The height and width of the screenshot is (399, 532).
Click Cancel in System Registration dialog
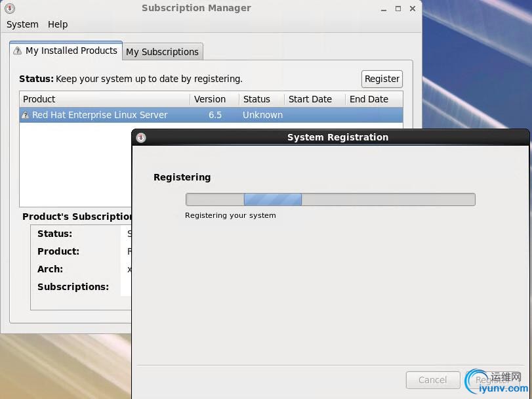pos(432,380)
